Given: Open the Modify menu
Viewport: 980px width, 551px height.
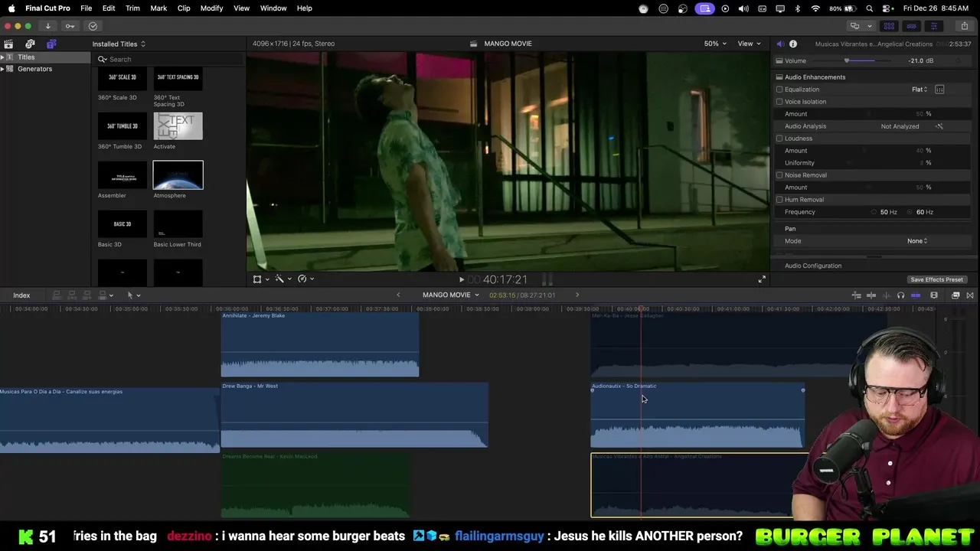Looking at the screenshot, I should [x=212, y=8].
